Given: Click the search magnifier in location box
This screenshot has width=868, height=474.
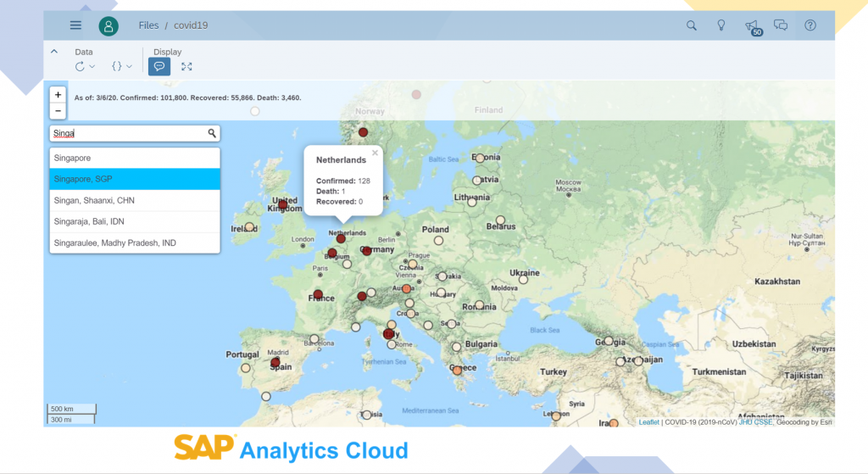Looking at the screenshot, I should coord(212,133).
